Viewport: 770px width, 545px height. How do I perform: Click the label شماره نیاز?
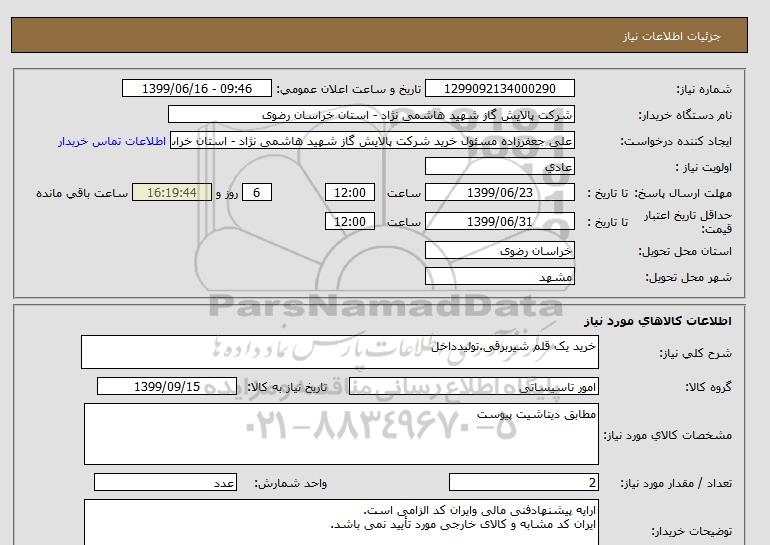pyautogui.click(x=704, y=89)
